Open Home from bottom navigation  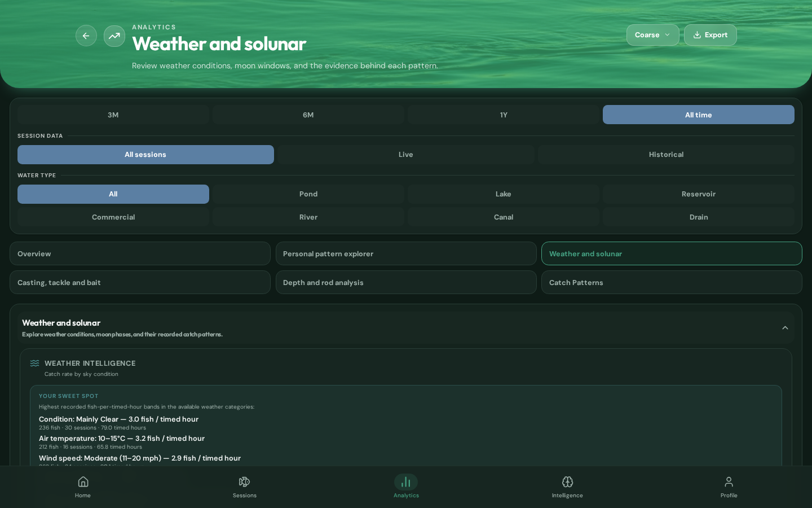tap(83, 487)
